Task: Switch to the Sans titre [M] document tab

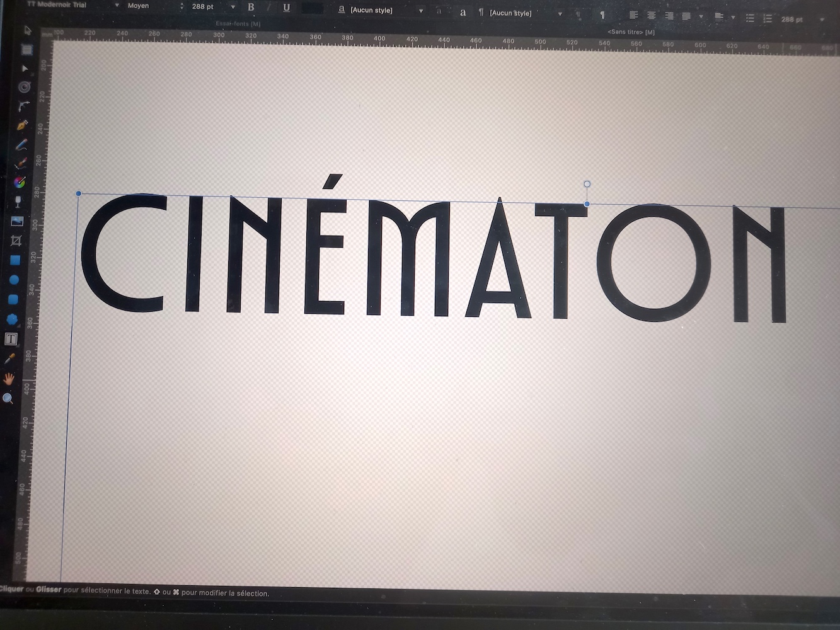Action: point(631,32)
